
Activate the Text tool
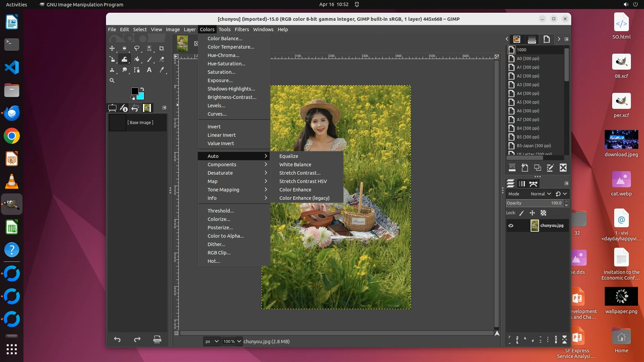point(149,70)
